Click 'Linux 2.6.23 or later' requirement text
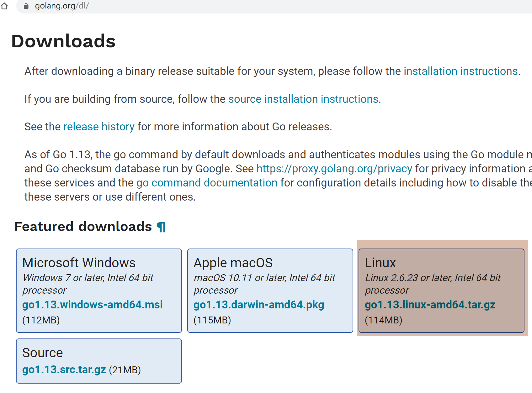Viewport: 532px width, 393px height. tap(433, 284)
